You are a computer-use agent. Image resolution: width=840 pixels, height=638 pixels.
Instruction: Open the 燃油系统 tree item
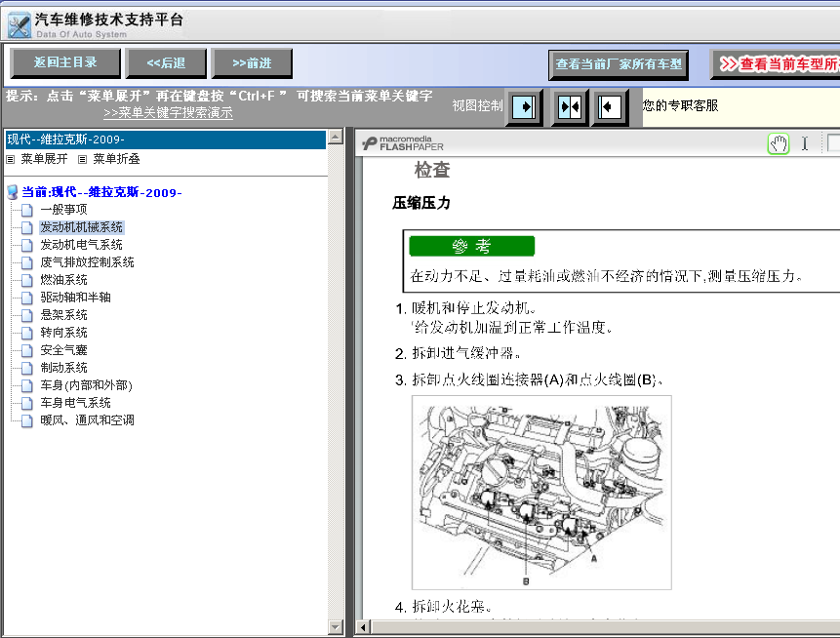63,280
